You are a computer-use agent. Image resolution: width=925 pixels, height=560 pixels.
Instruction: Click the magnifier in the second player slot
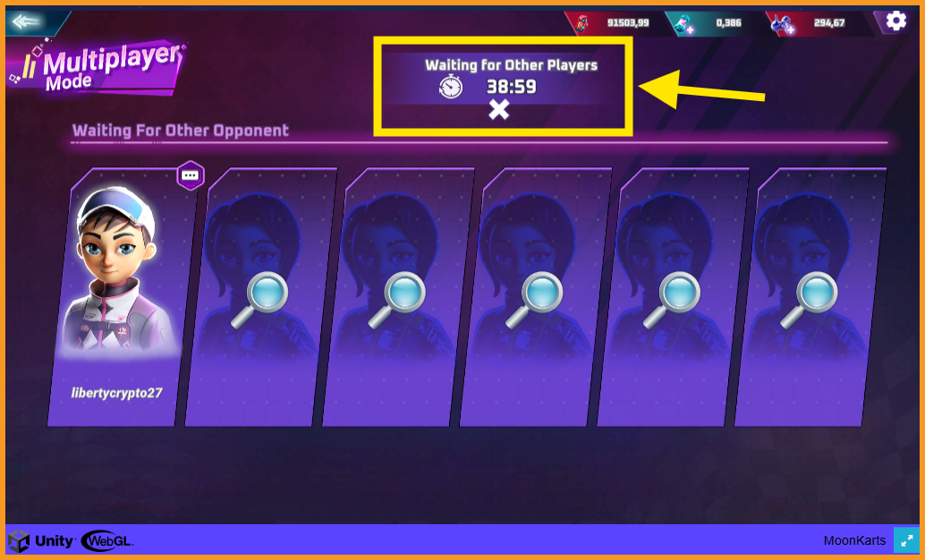point(259,301)
